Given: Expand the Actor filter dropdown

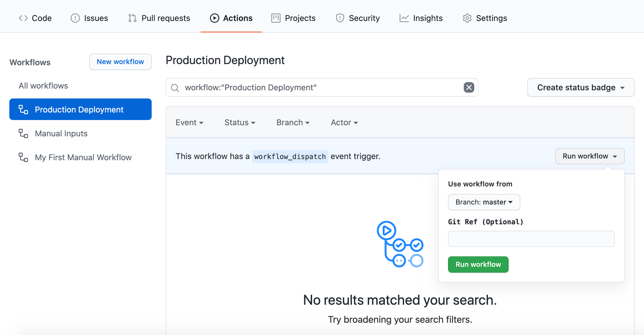Looking at the screenshot, I should [344, 123].
